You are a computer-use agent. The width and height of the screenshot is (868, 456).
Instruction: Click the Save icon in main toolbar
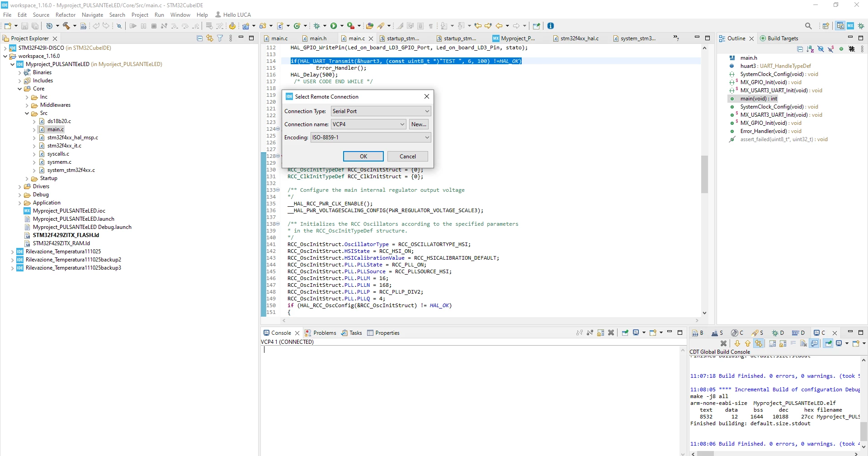[24, 26]
